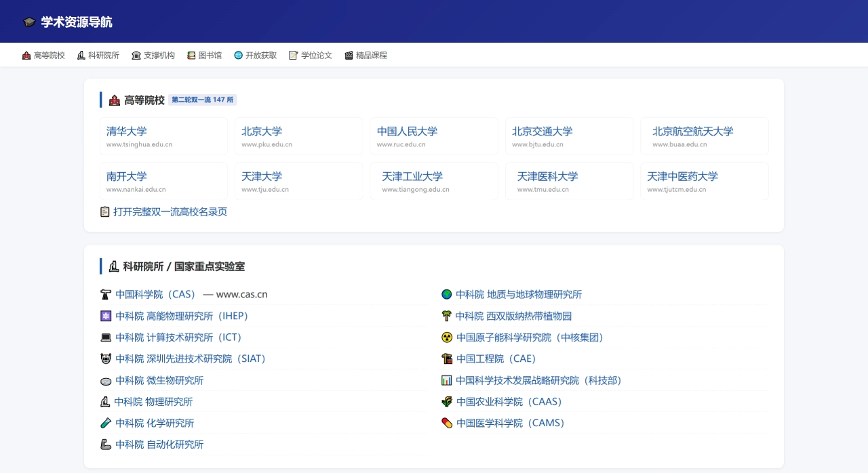Open the 中国科学技术发展战略研究院（科技部） link
The height and width of the screenshot is (473, 868).
[540, 380]
